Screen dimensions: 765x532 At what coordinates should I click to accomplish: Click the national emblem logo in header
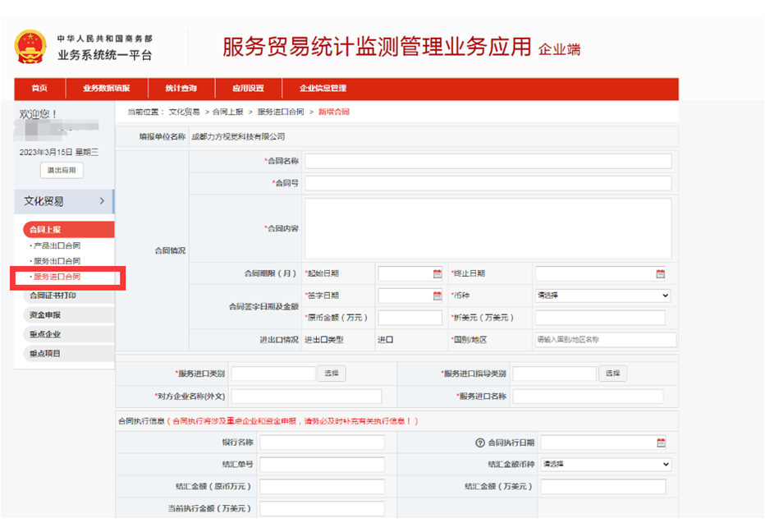tap(30, 47)
